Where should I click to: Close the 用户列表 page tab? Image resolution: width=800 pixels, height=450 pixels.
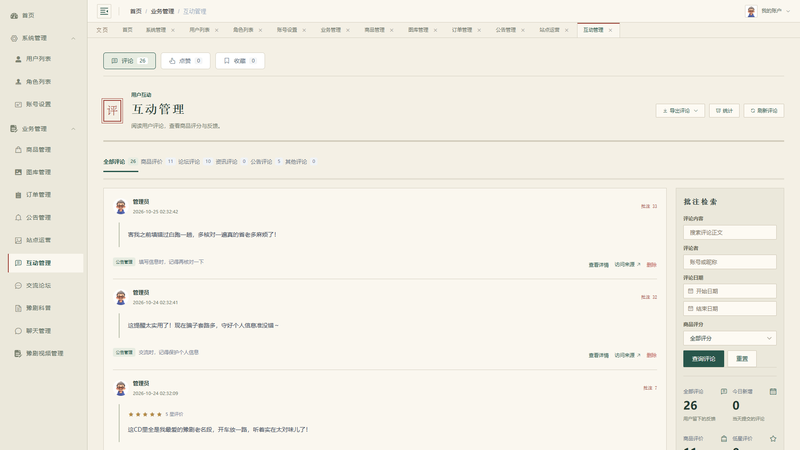(216, 30)
